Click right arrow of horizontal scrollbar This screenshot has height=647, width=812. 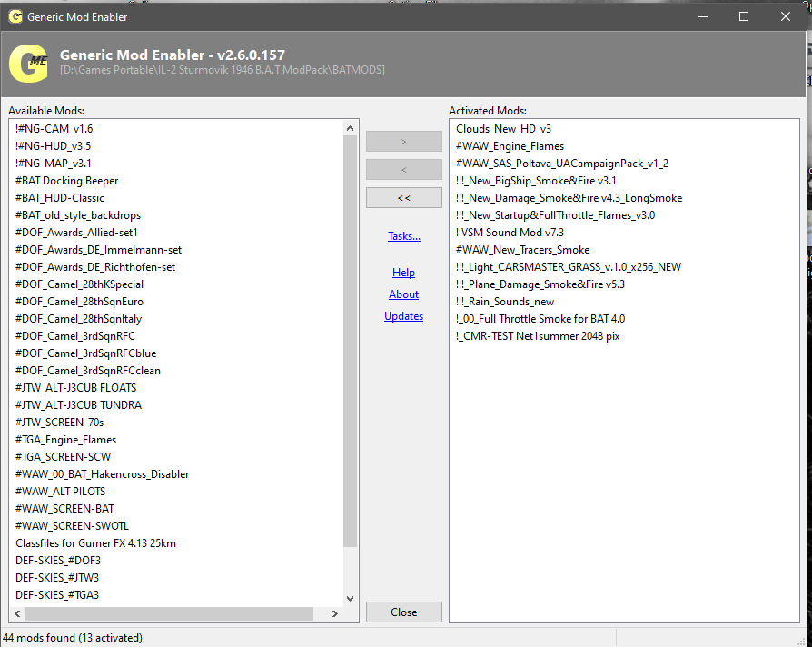point(335,614)
